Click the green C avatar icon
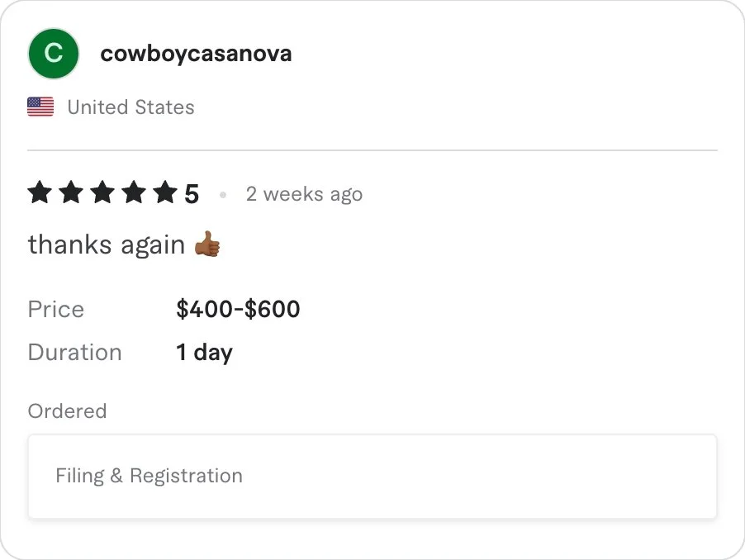 (53, 54)
